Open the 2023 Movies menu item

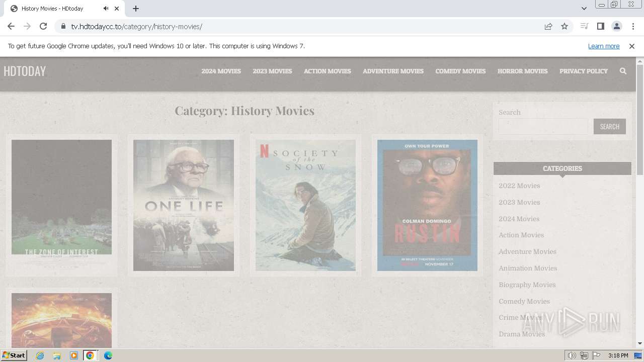[272, 71]
